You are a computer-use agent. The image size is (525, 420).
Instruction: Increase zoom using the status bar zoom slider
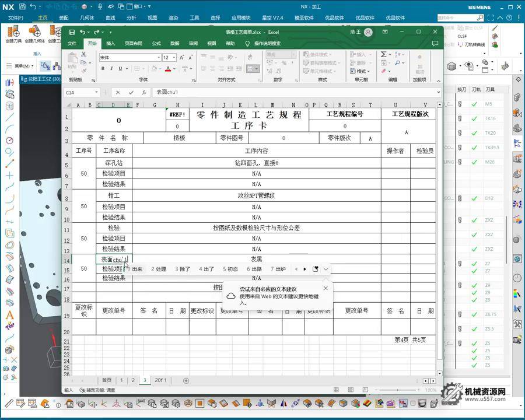point(418,390)
